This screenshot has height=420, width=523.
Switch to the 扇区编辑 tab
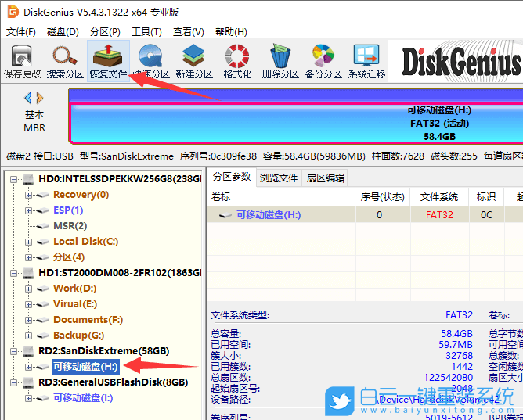(325, 178)
